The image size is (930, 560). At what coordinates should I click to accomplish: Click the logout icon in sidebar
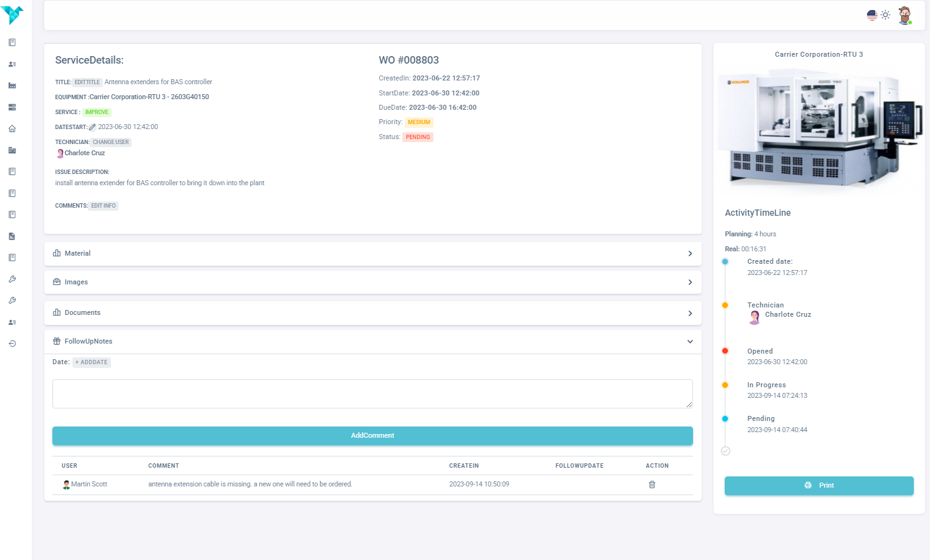12,344
